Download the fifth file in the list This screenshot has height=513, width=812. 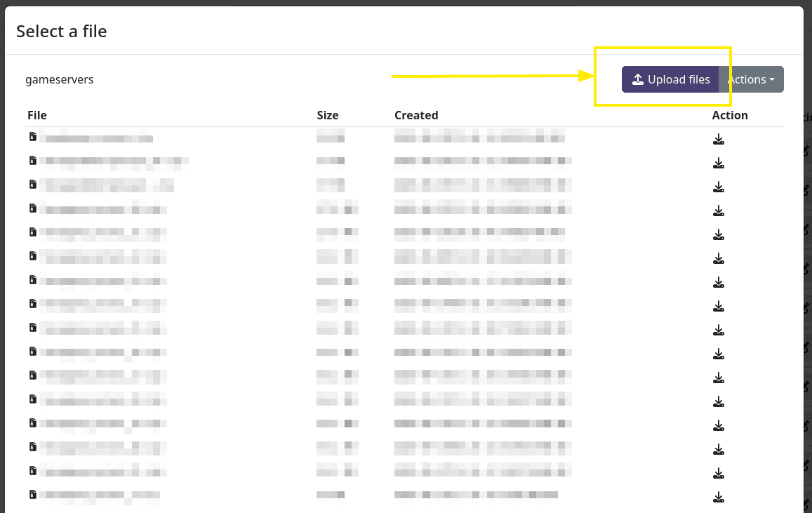718,234
